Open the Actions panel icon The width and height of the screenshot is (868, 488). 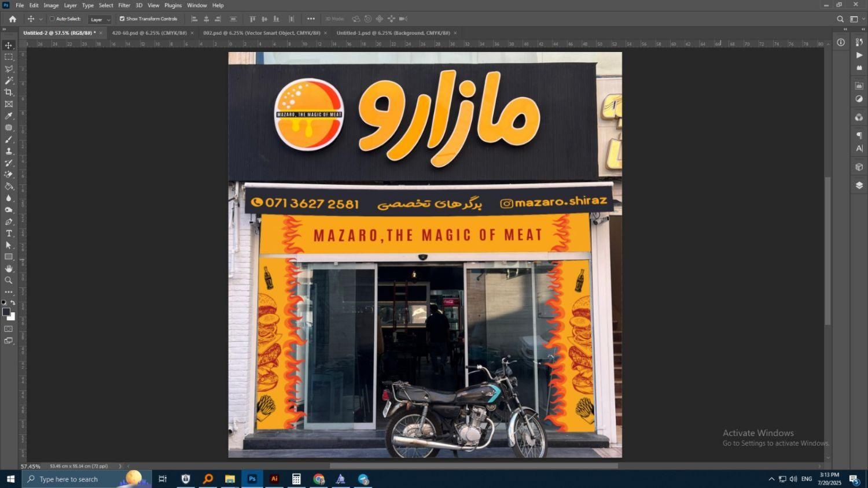[859, 55]
